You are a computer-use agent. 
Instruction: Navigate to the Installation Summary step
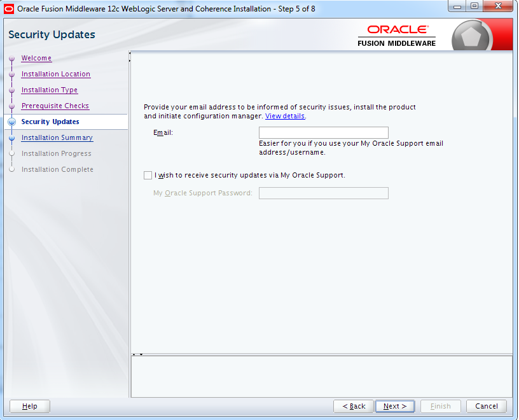pyautogui.click(x=57, y=137)
